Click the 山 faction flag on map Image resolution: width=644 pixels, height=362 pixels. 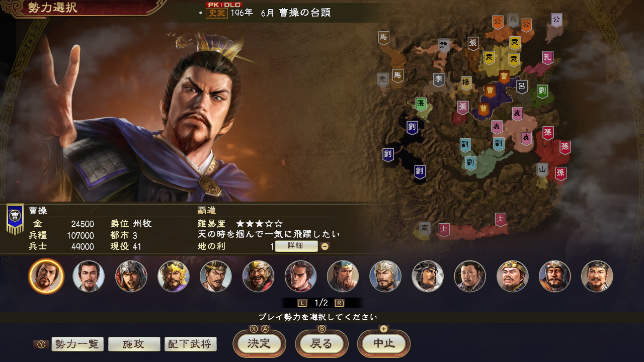pos(542,170)
